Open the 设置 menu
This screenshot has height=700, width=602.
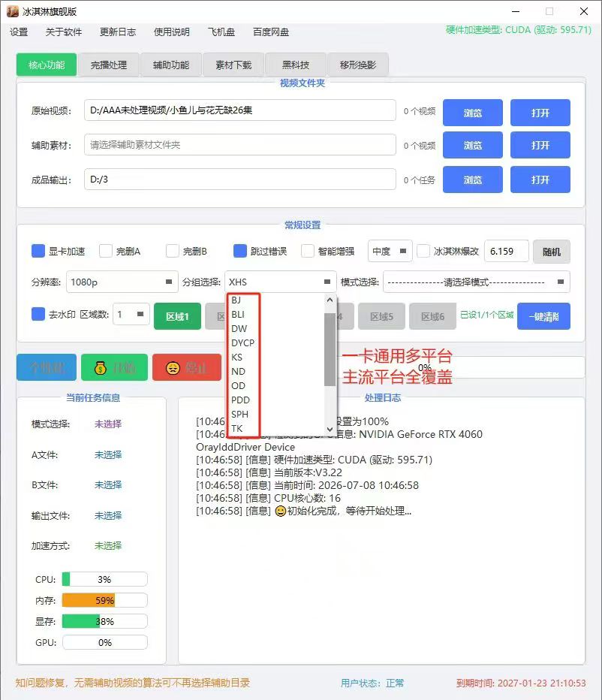click(x=19, y=32)
